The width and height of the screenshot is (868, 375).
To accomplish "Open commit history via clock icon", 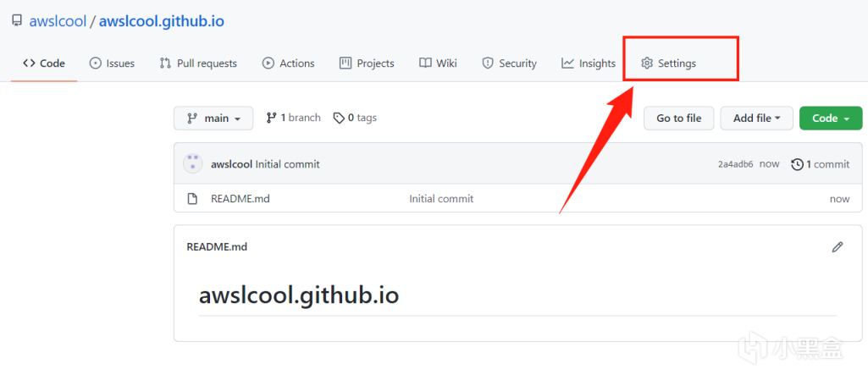I will coord(797,164).
